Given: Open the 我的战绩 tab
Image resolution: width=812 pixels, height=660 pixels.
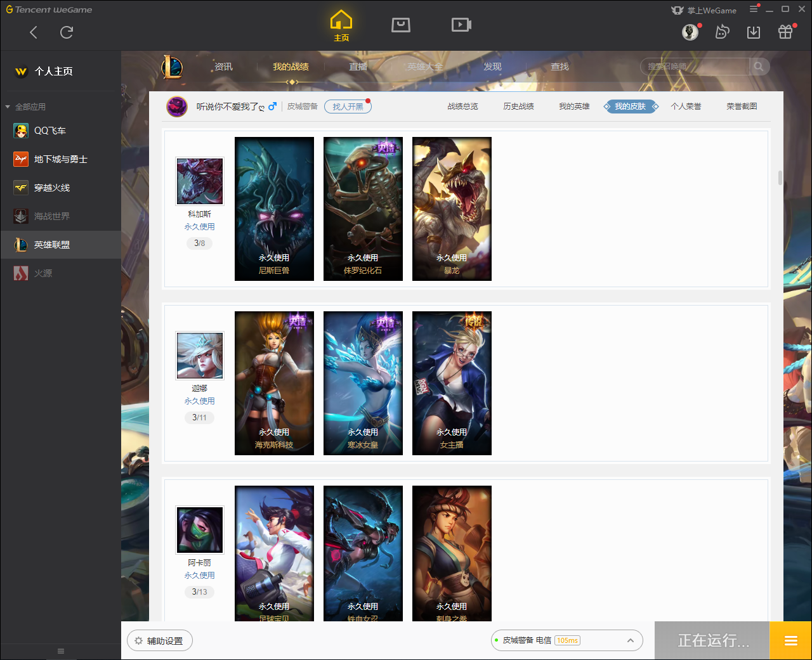Looking at the screenshot, I should (291, 67).
